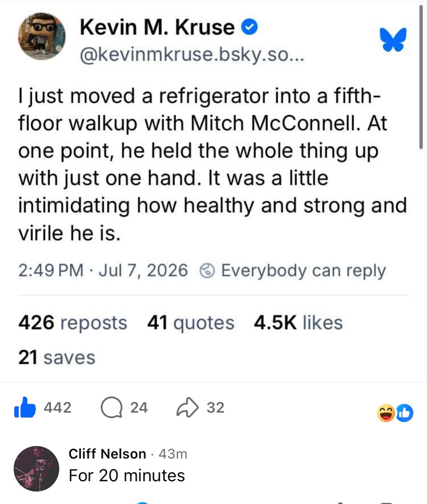Screen dimensions: 427x504
Task: Click the globe reply-settings icon
Action: point(207,271)
